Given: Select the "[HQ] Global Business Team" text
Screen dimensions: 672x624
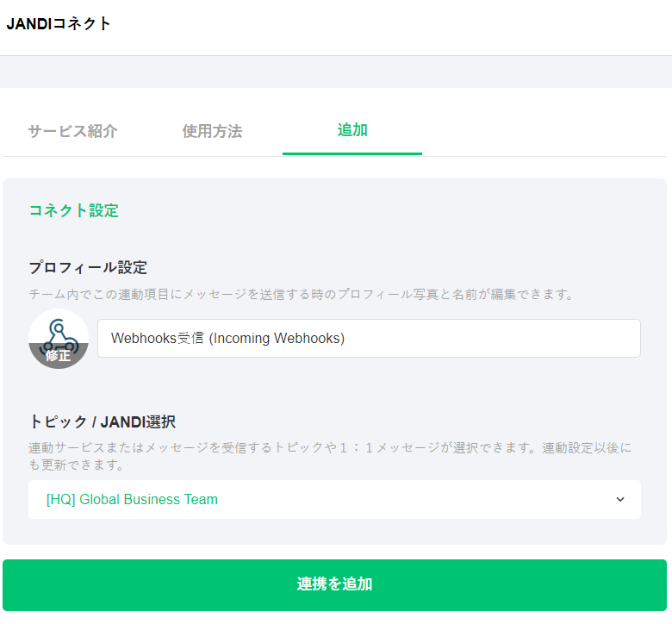Looking at the screenshot, I should (132, 500).
